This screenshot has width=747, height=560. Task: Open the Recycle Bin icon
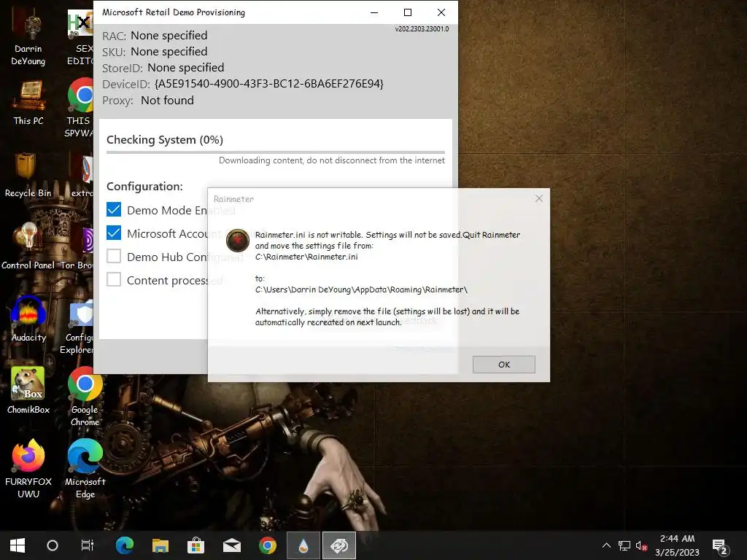click(x=28, y=174)
